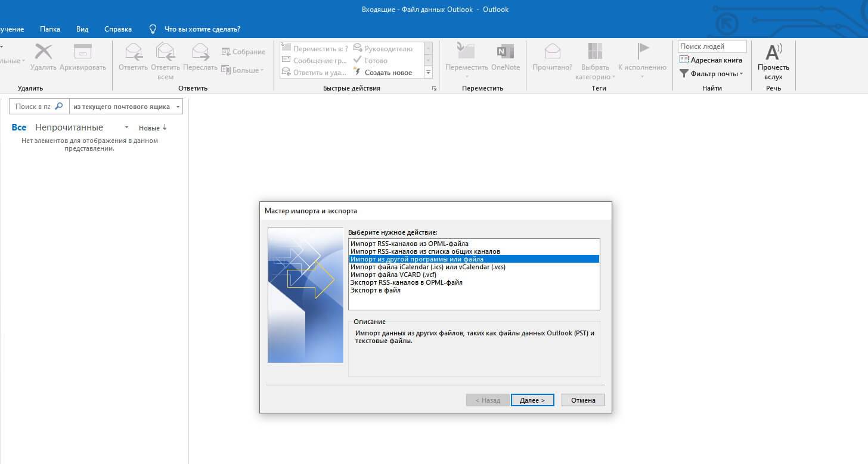Image resolution: width=868 pixels, height=464 pixels.
Task: Click the Что вы хотите сделать lightbulb
Action: [153, 29]
